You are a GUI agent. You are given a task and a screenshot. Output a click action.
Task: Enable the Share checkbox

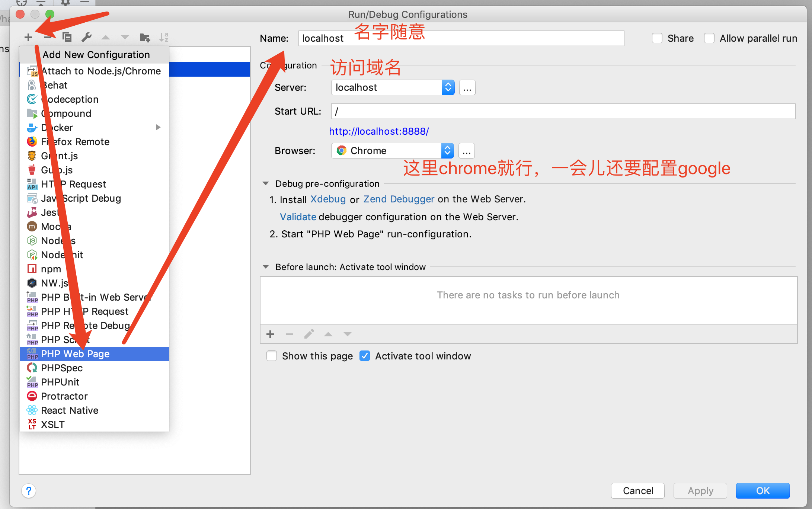click(x=657, y=38)
